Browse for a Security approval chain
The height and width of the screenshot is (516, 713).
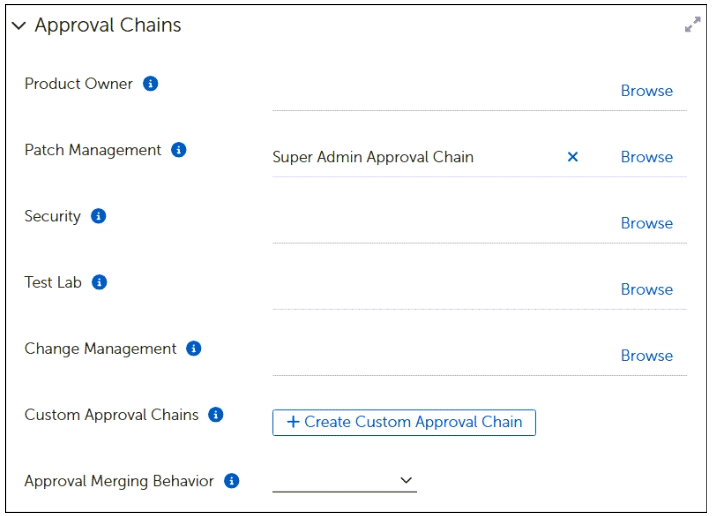pyautogui.click(x=646, y=223)
